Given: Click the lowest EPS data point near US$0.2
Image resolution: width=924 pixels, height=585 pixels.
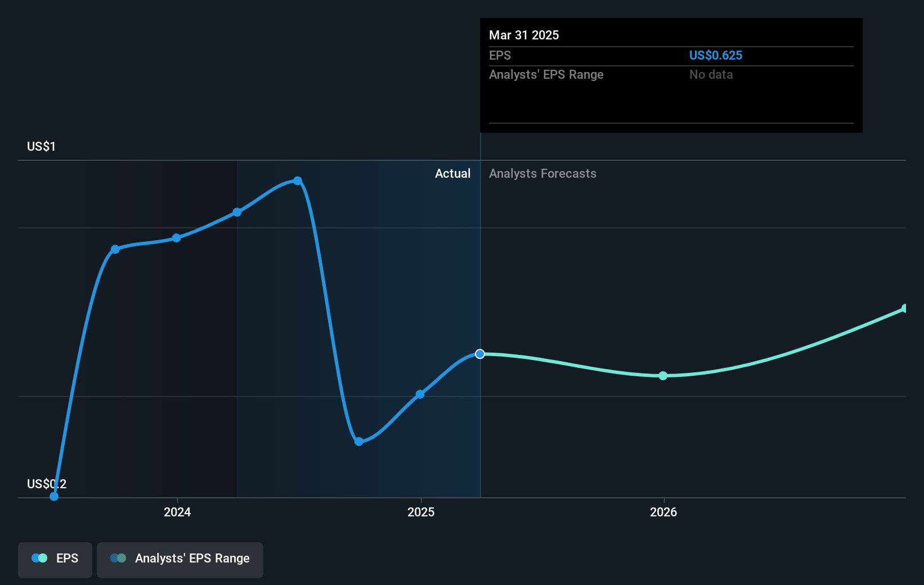Looking at the screenshot, I should tap(54, 496).
